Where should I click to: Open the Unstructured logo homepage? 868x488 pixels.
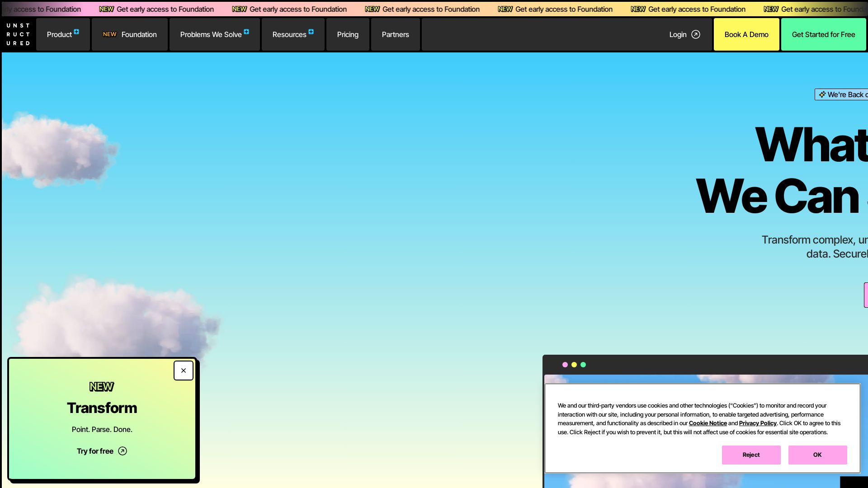click(18, 34)
